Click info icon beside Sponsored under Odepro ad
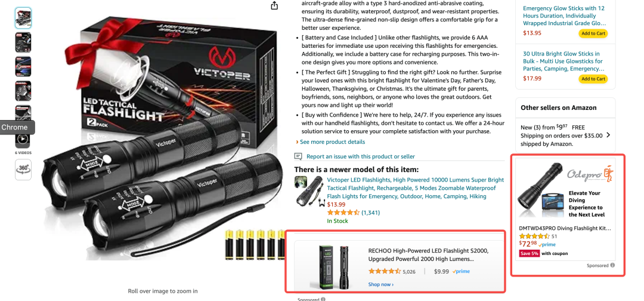The height and width of the screenshot is (301, 644). (x=612, y=265)
